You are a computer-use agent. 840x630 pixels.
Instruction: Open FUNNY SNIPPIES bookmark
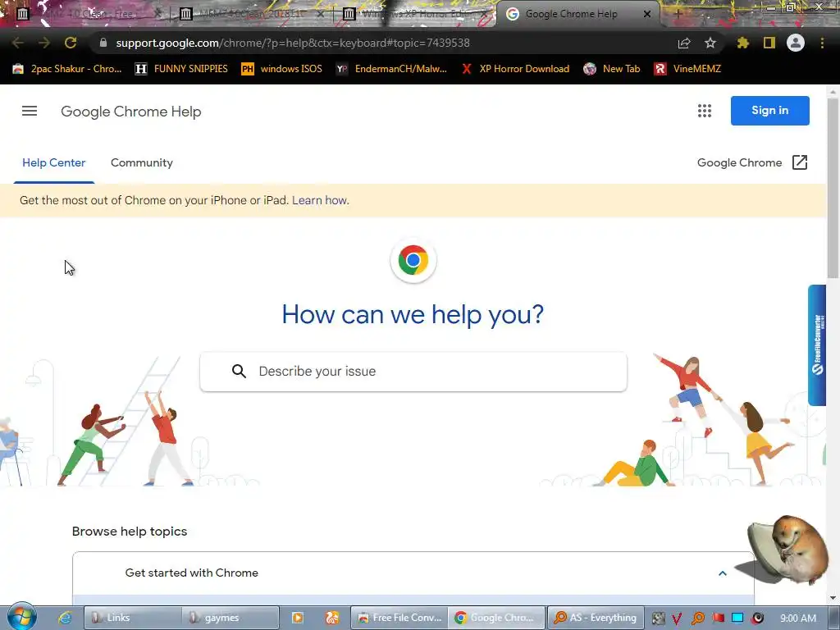tap(181, 69)
